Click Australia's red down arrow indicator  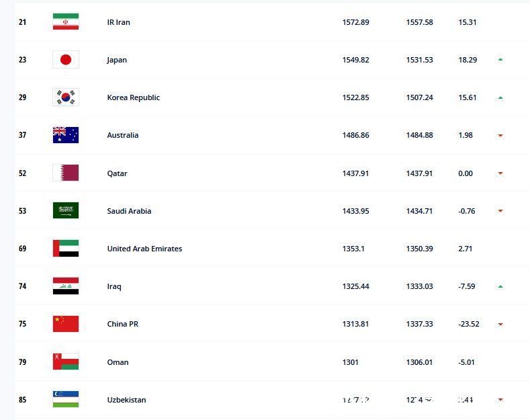pyautogui.click(x=500, y=136)
